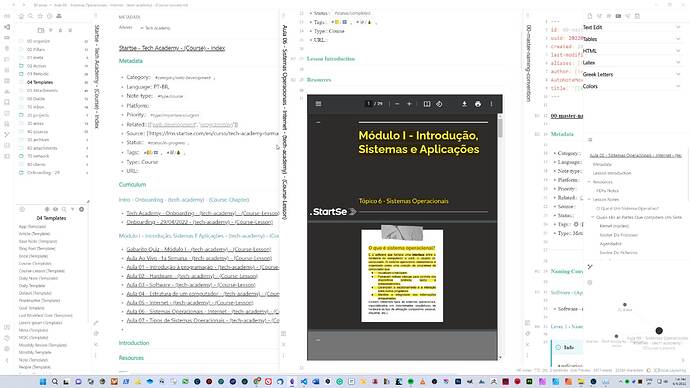Click the PDF viewer vertical scrollbar
Viewport: 690px width, 388px height.
500,236
